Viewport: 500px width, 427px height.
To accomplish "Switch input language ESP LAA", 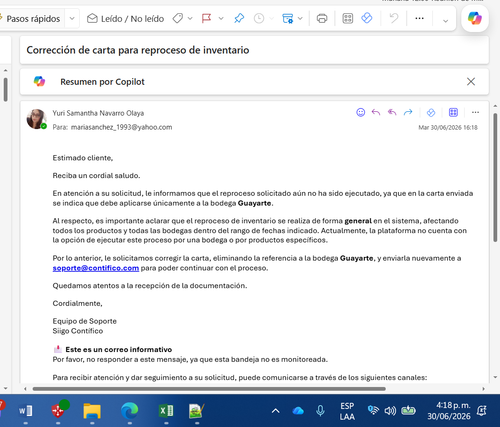I will point(347,411).
